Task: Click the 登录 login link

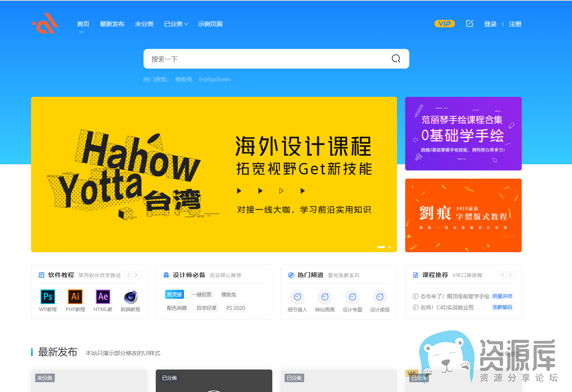Action: point(490,24)
